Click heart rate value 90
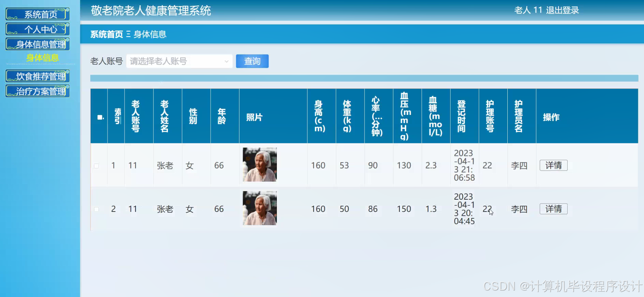The height and width of the screenshot is (297, 644). click(x=373, y=165)
